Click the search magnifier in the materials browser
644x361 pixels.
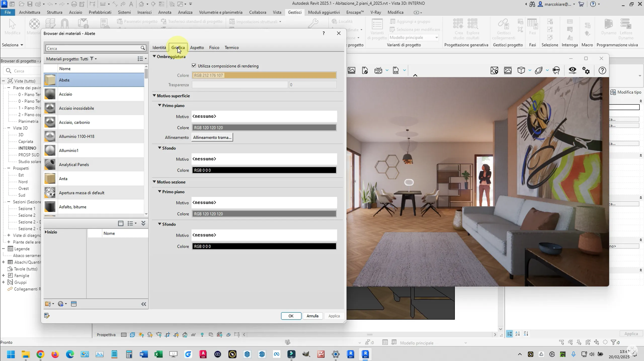143,48
